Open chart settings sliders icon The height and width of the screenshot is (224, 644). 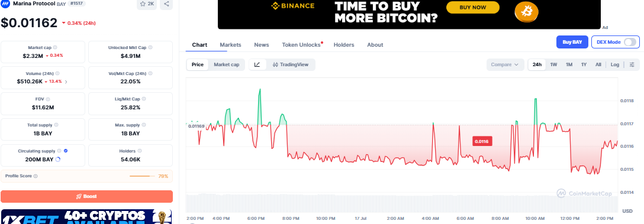[632, 64]
